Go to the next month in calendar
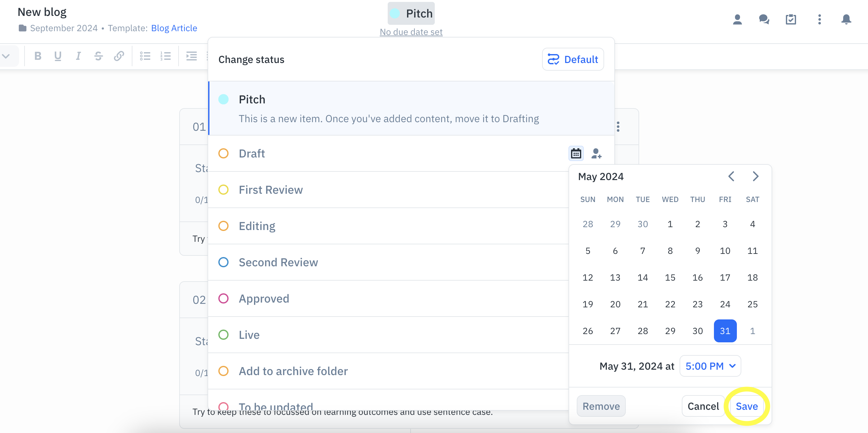Viewport: 868px width, 433px height. tap(755, 177)
